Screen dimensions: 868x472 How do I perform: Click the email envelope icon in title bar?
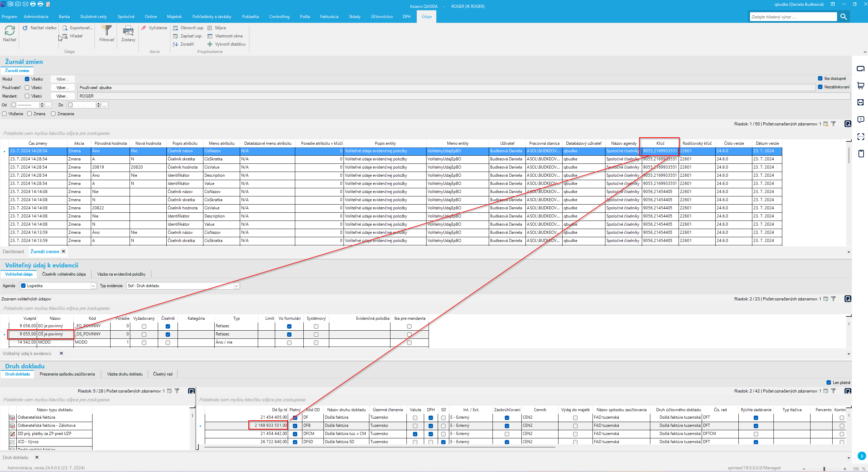[26, 4]
